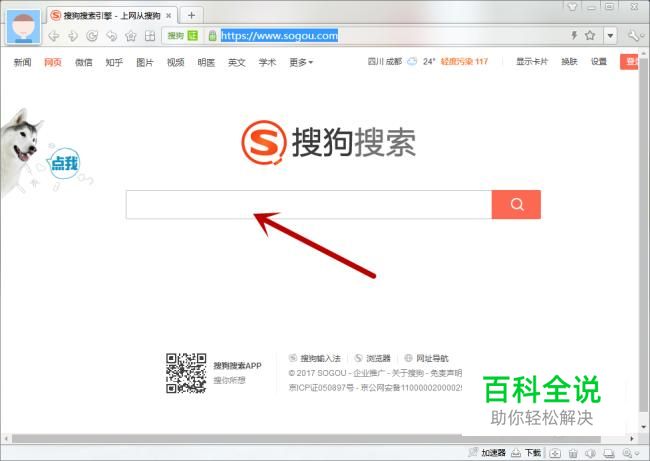Open the 明医 search category
Screen dimensions: 650x461
tap(206, 62)
